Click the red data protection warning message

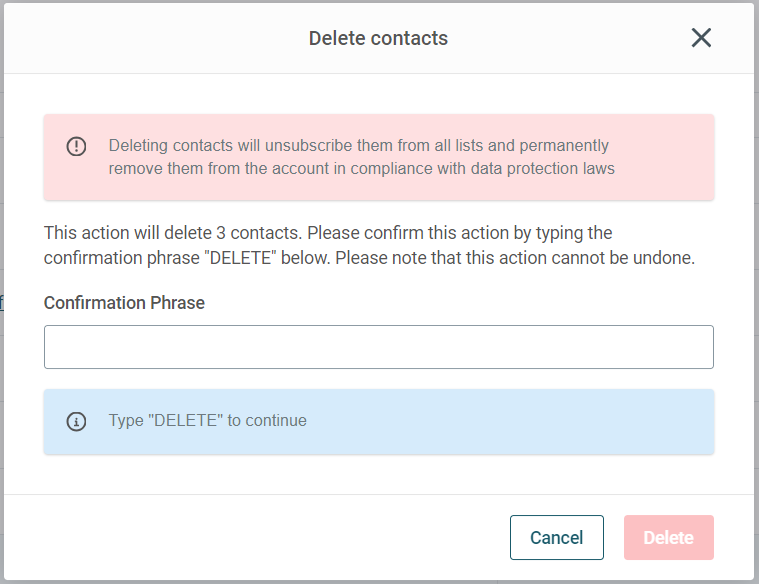(362, 157)
